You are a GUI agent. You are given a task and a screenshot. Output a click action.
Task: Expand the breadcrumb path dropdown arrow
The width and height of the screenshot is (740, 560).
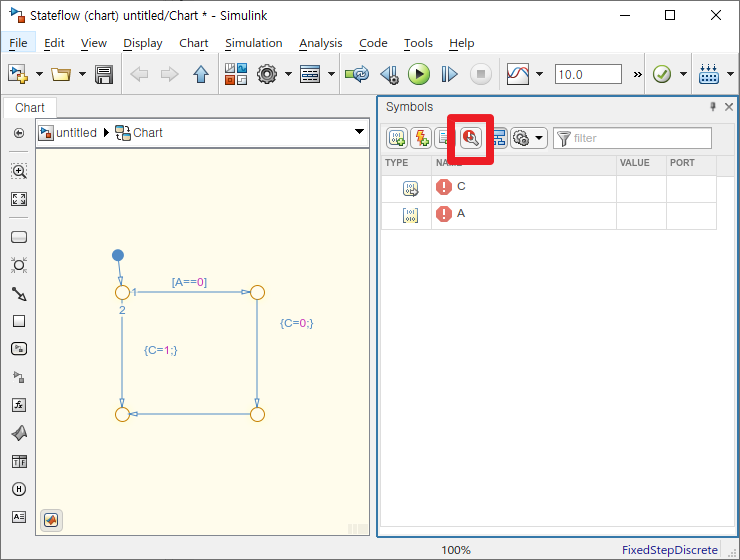tap(359, 132)
